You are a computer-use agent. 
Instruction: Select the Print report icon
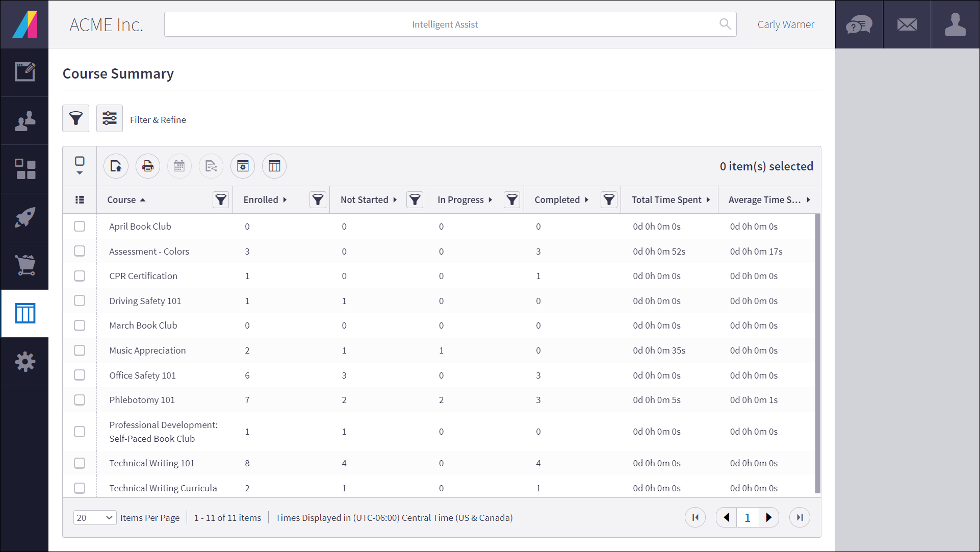click(x=147, y=166)
